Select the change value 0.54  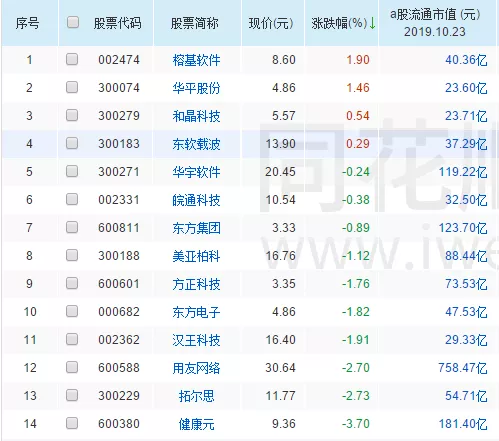pyautogui.click(x=358, y=116)
